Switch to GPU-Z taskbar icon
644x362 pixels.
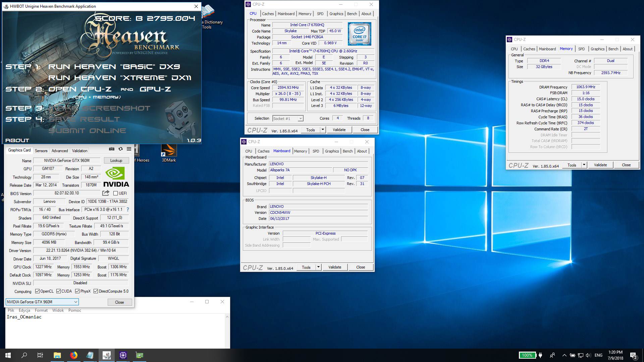(x=140, y=355)
